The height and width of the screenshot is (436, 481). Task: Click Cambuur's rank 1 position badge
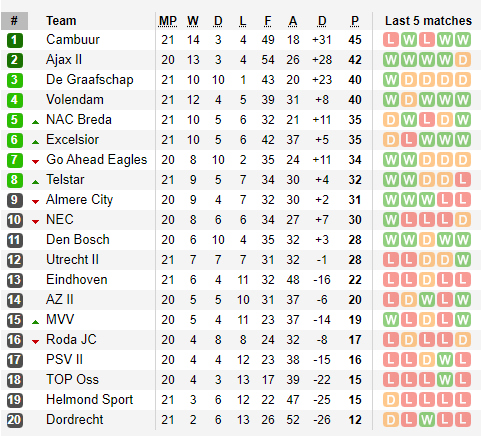(14, 40)
